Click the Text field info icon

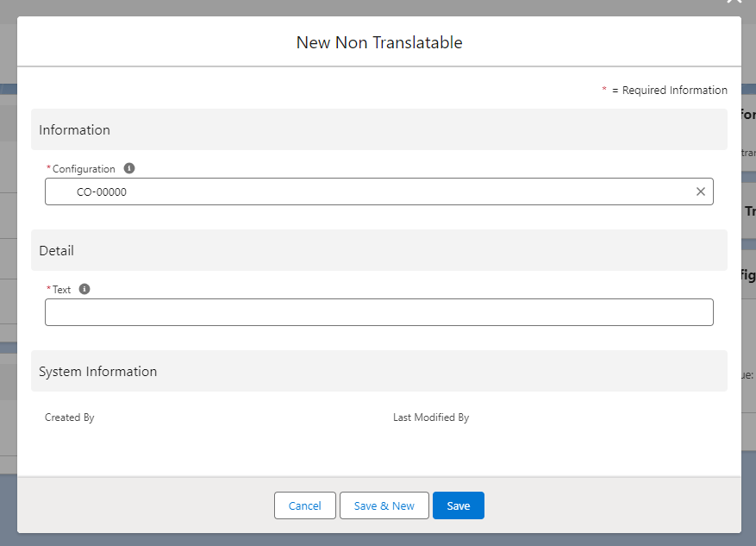84,290
